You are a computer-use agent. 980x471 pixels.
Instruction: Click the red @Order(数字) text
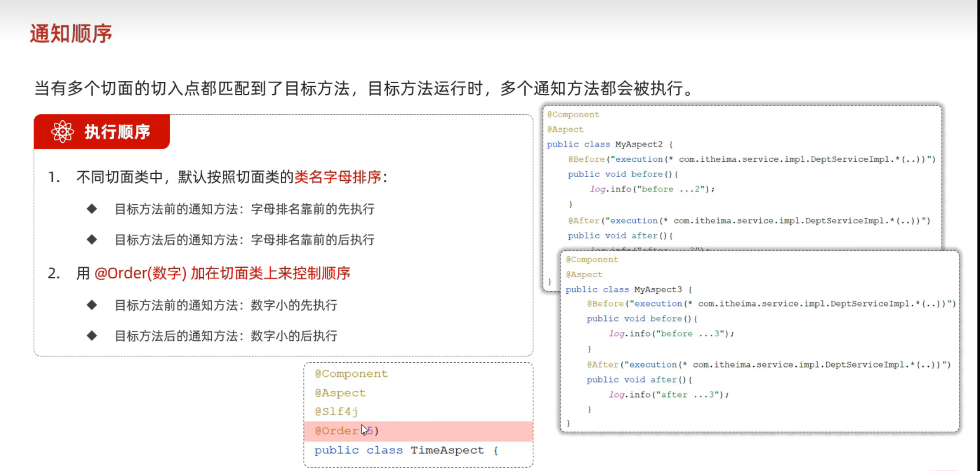pos(140,273)
